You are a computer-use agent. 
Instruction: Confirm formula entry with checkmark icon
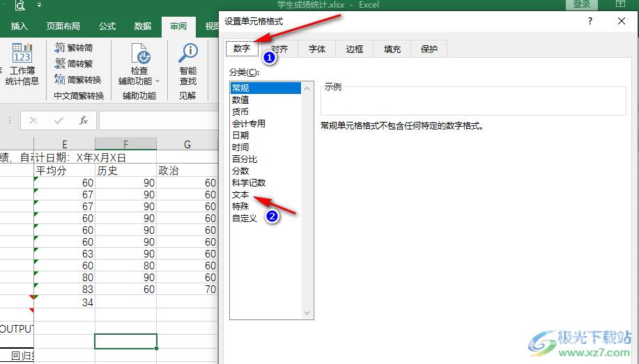coord(59,120)
